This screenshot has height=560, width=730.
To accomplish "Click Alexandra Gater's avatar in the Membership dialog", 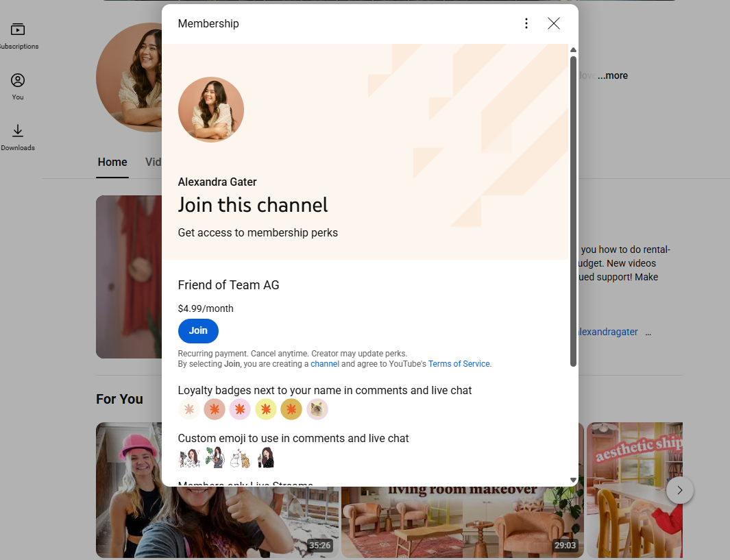I will coord(211,110).
